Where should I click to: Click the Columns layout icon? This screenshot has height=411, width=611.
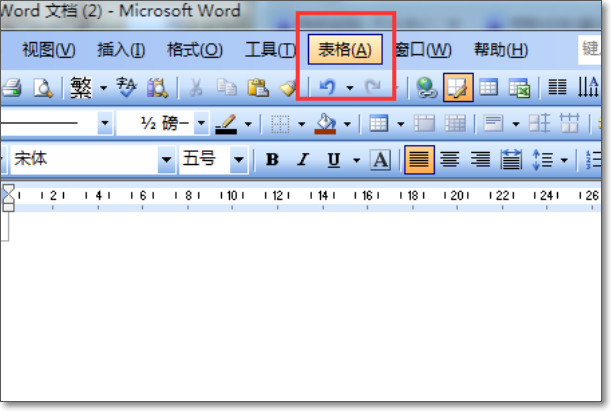coord(557,87)
